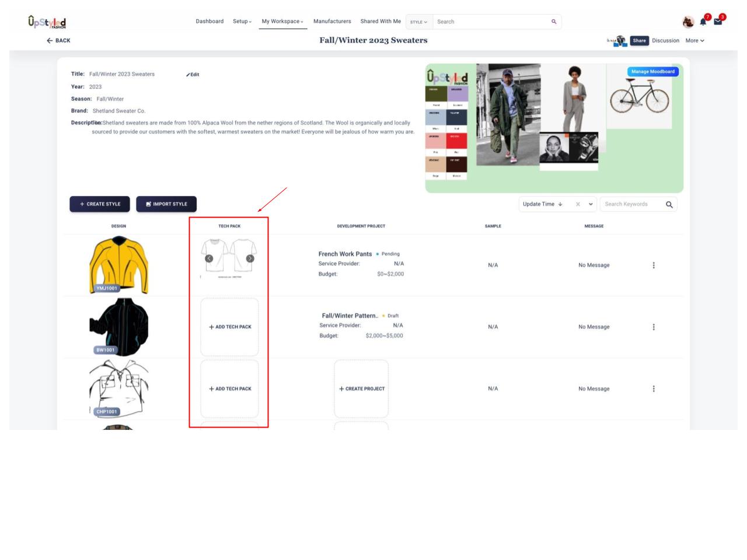
Task: Show previous tech pack image arrow
Action: point(209,258)
